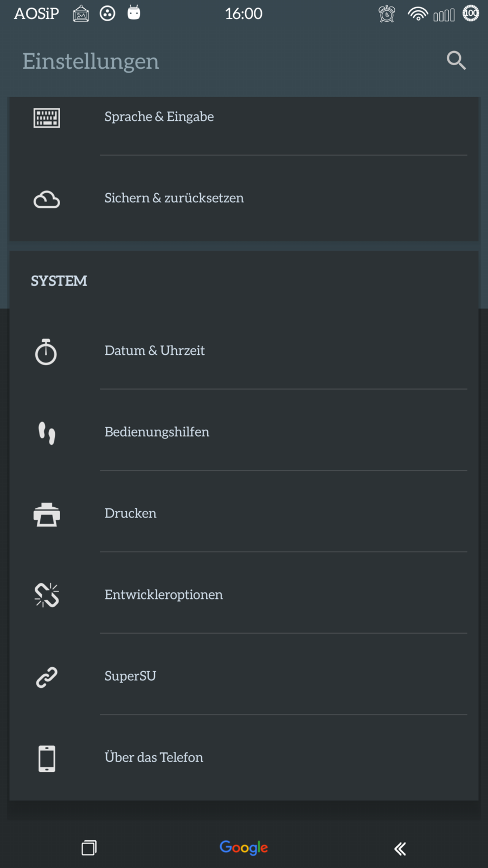
Task: Open SuperSU settings entry
Action: pyautogui.click(x=130, y=676)
